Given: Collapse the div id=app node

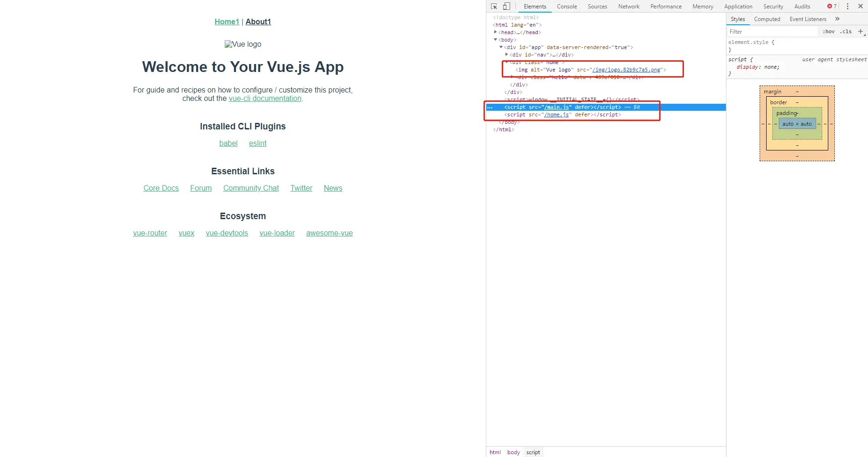Looking at the screenshot, I should coord(501,47).
